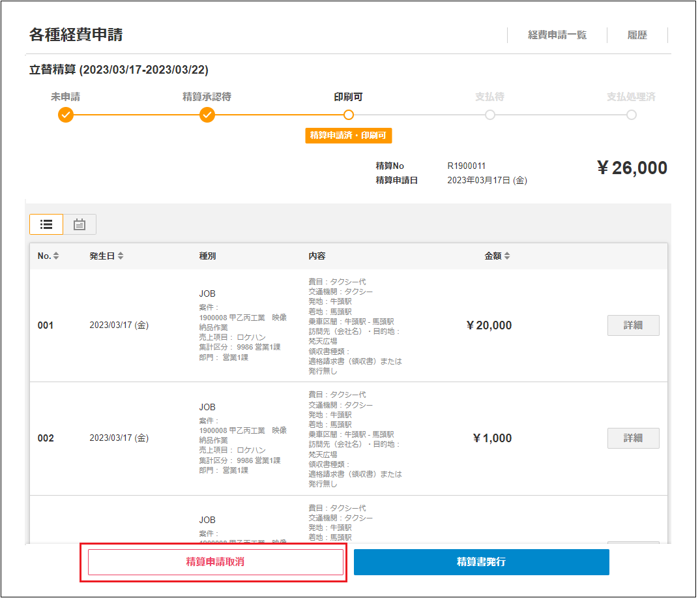
Task: Switch to calendar view icon
Action: coord(80,224)
